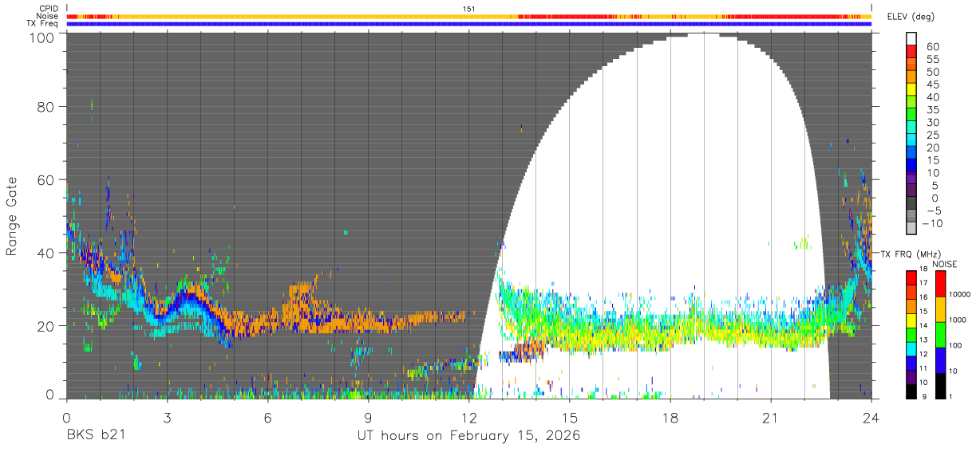Click the 20 tick on Range Gate axis

coord(45,325)
